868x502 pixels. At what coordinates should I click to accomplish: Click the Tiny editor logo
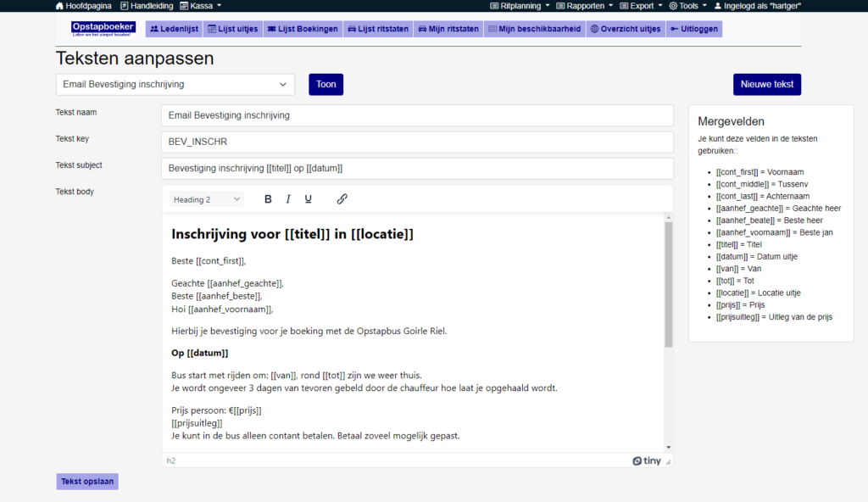647,460
